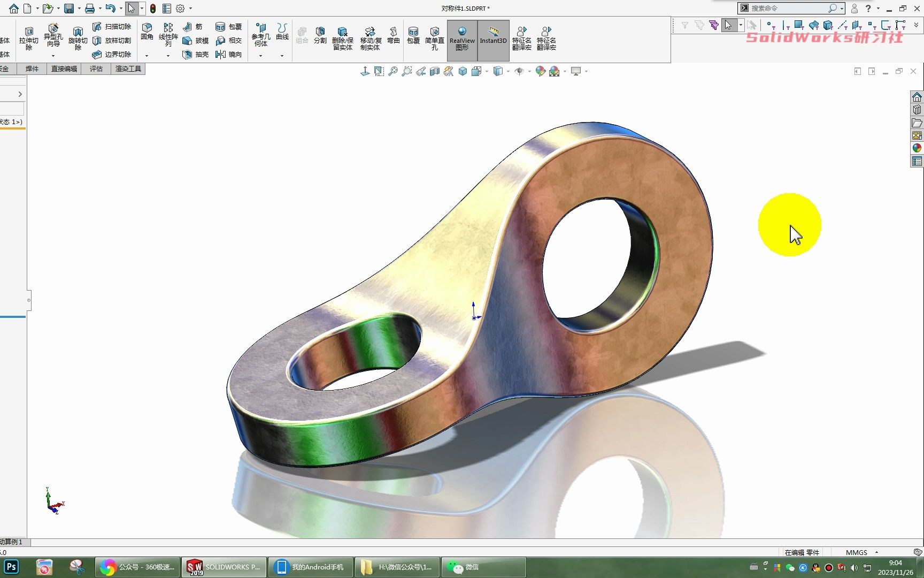Select the Fillet (圆角) tool
924x578 pixels.
(147, 32)
